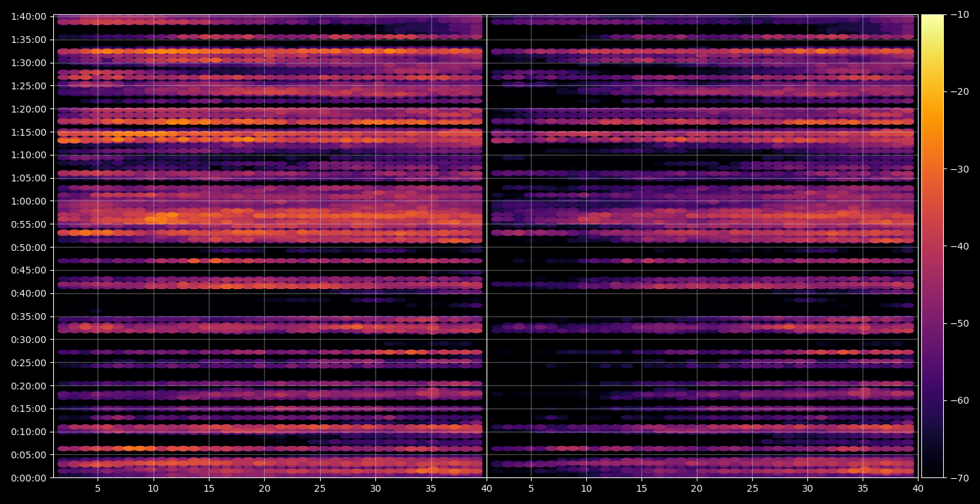Click the 0:20:00 y-axis tick label
Screen dimensions: 980x504
(29, 385)
